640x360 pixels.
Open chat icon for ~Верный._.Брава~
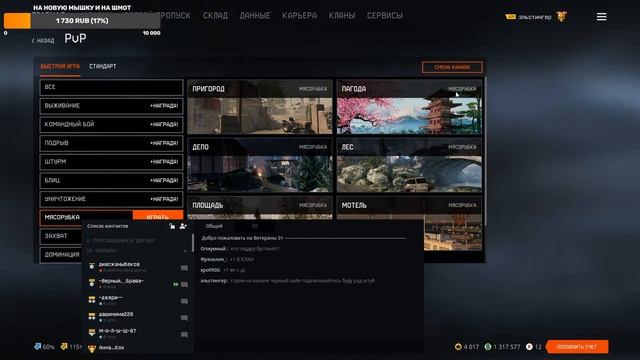pyautogui.click(x=184, y=284)
